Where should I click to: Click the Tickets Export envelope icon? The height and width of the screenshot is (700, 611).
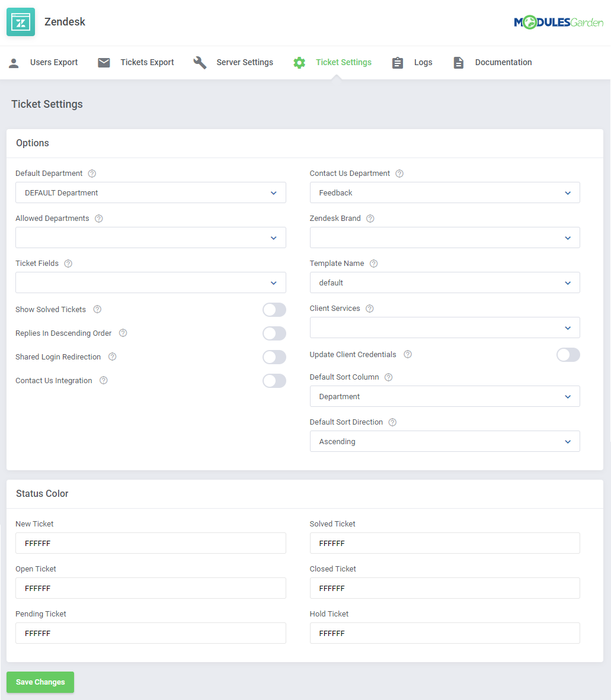104,63
